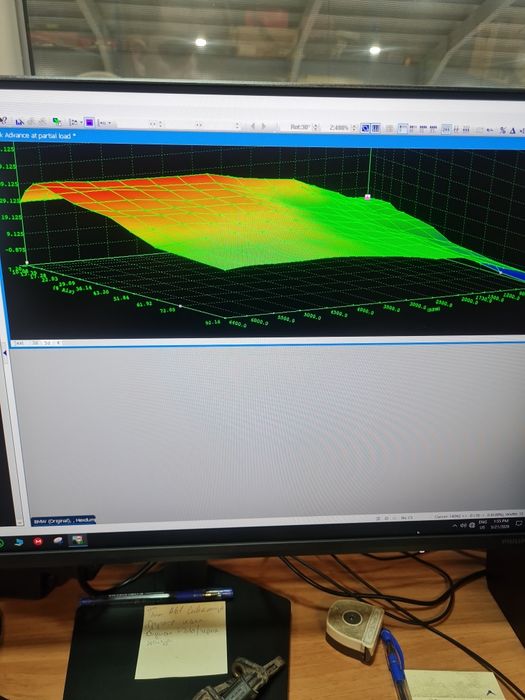Image resolution: width=525 pixels, height=700 pixels.
Task: Click the pink marker on the 3D surface
Action: [367, 196]
